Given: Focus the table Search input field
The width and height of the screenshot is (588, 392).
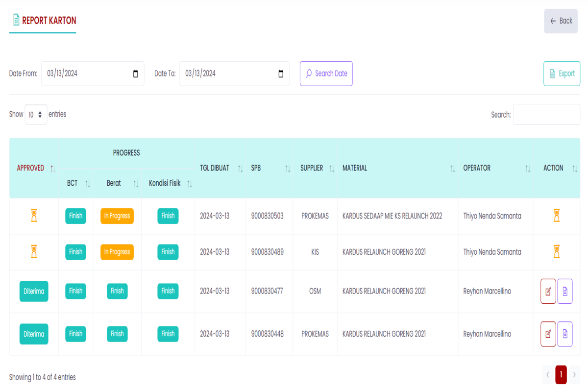Looking at the screenshot, I should point(546,115).
